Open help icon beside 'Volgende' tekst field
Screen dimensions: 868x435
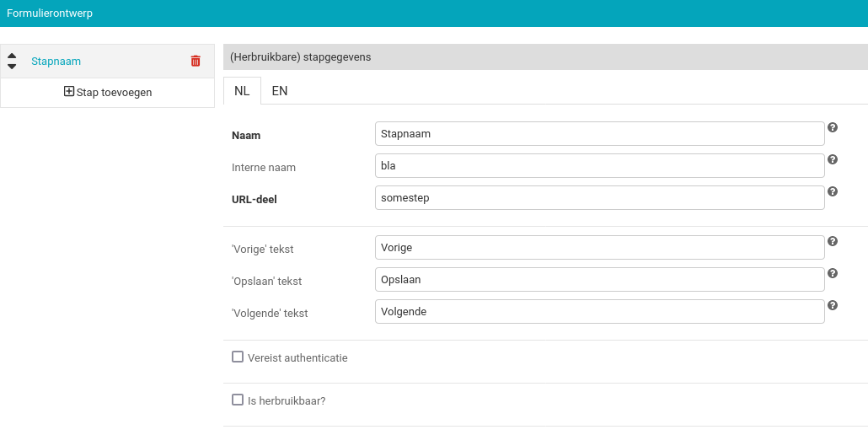pyautogui.click(x=832, y=305)
